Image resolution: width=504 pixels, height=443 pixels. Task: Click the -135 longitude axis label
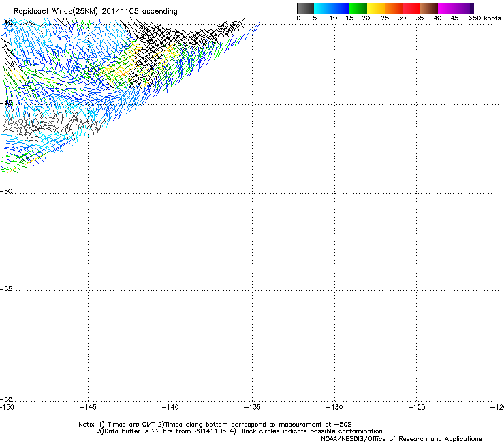pos(252,407)
